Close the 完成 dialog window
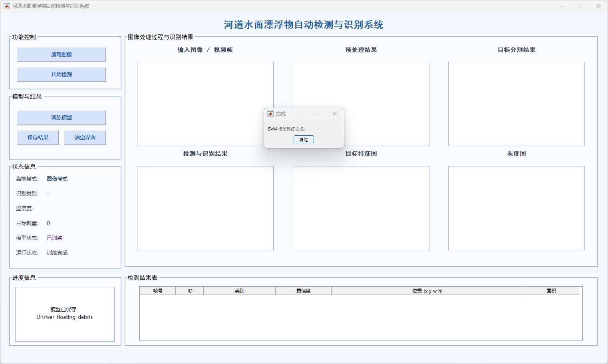Screen dimensions: 608x364 coord(335,114)
